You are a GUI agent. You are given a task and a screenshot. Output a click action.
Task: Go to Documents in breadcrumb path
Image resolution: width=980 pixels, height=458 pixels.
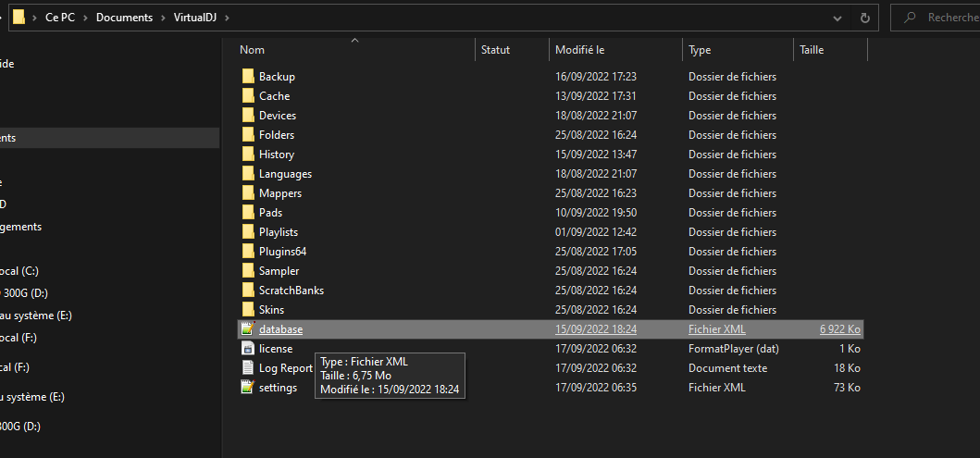[124, 18]
